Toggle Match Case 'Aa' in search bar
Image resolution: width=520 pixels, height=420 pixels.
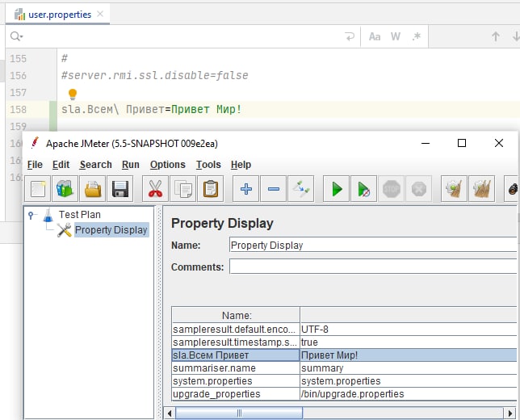(375, 36)
